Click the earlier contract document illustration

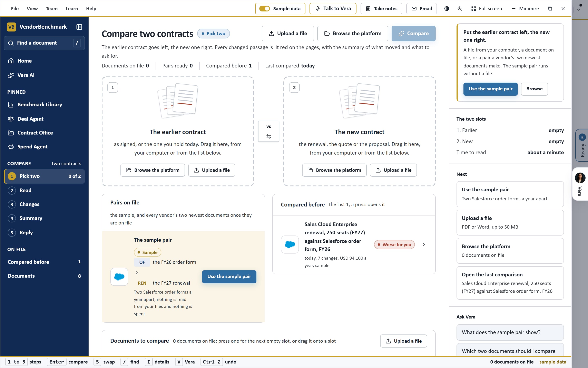pyautogui.click(x=178, y=101)
